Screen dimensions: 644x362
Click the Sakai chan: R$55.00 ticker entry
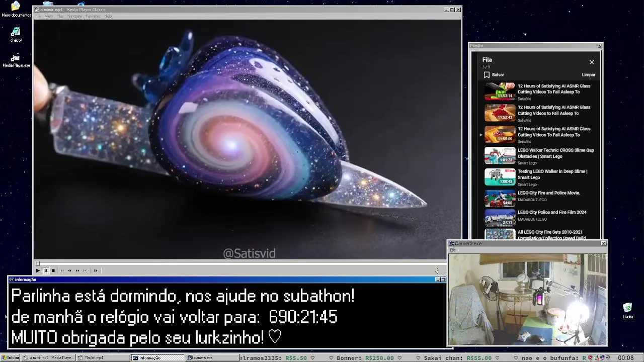click(x=458, y=358)
